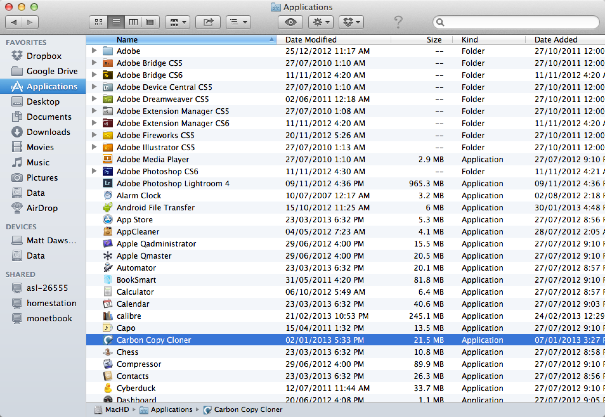
Task: Expand the Adobe Dreamweaver CS5 folder
Action: pyautogui.click(x=94, y=99)
